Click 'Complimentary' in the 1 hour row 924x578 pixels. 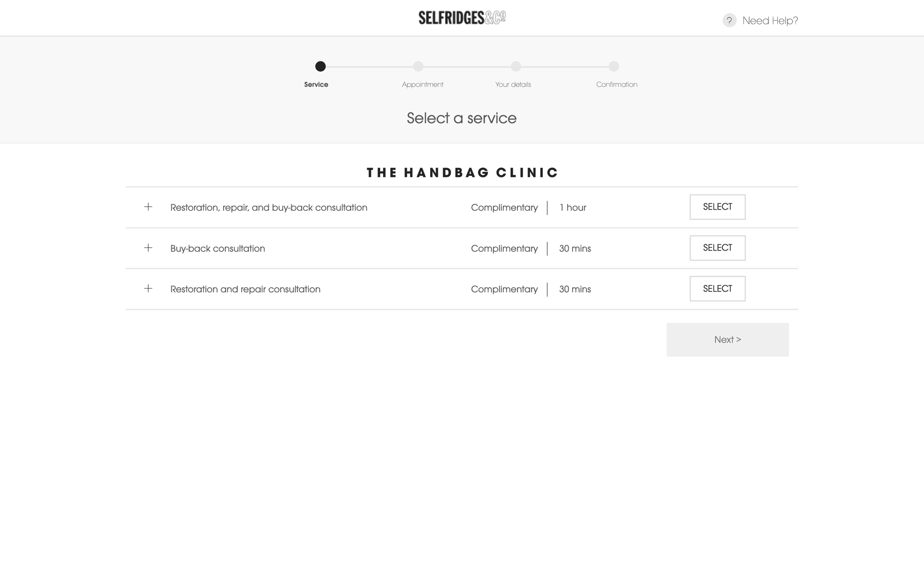point(504,208)
